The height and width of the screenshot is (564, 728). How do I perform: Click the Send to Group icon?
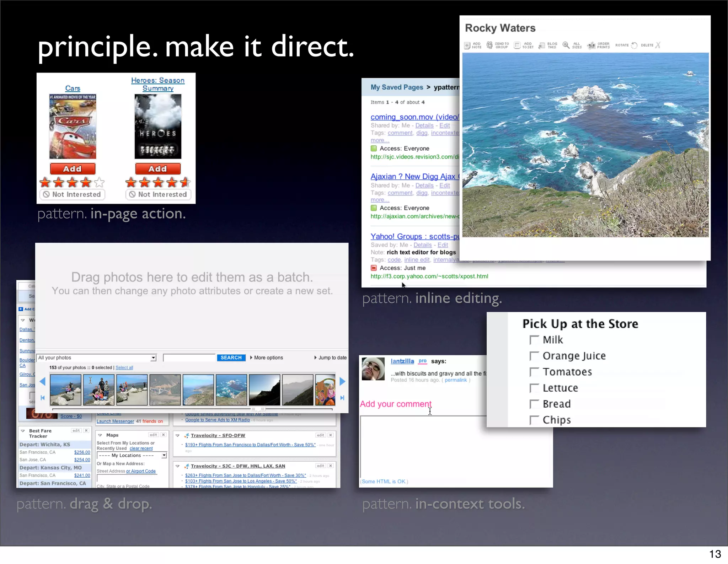[490, 45]
